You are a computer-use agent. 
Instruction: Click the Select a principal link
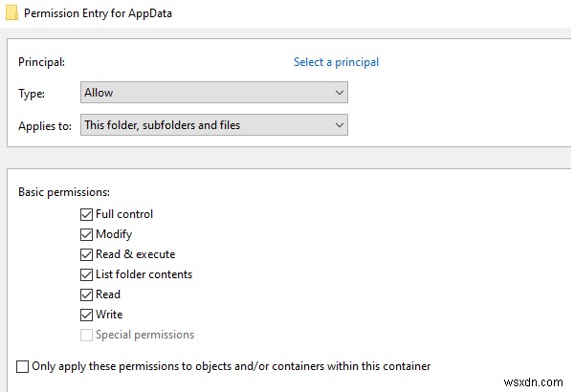336,62
